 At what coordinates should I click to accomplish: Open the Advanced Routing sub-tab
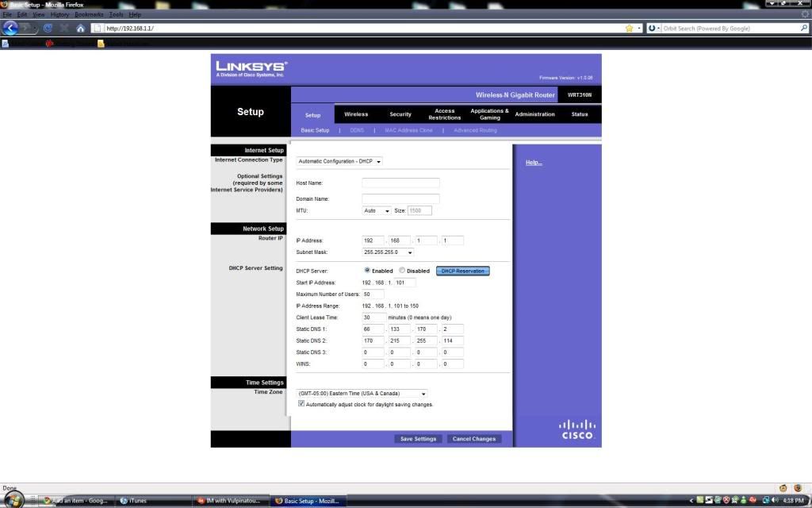475,130
